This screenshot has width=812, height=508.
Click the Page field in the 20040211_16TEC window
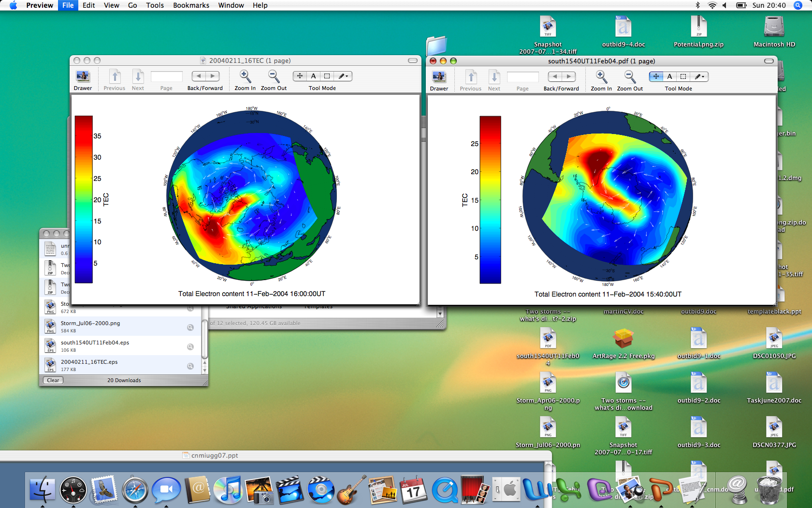[166, 76]
